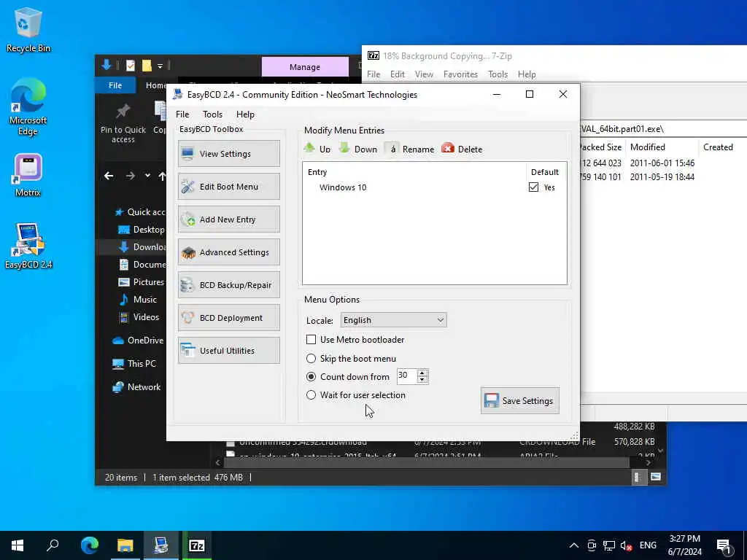The width and height of the screenshot is (747, 560).
Task: Open 7-Zip Tools menu
Action: (498, 74)
